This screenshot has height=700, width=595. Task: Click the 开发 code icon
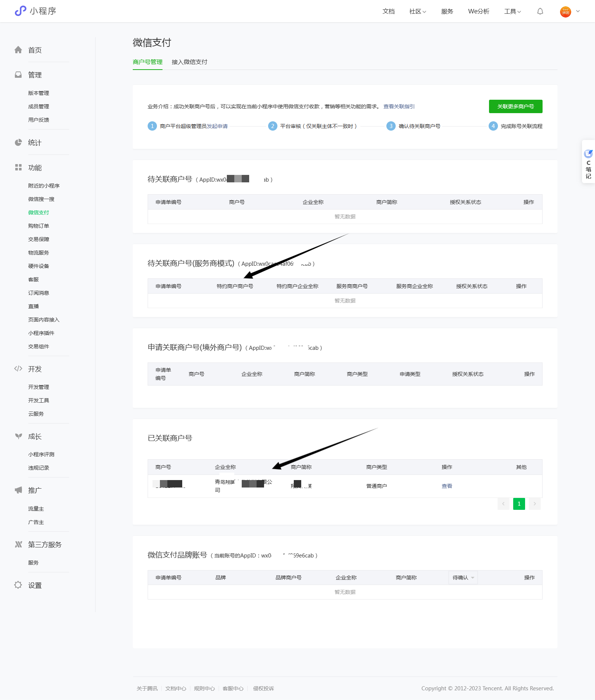click(18, 369)
